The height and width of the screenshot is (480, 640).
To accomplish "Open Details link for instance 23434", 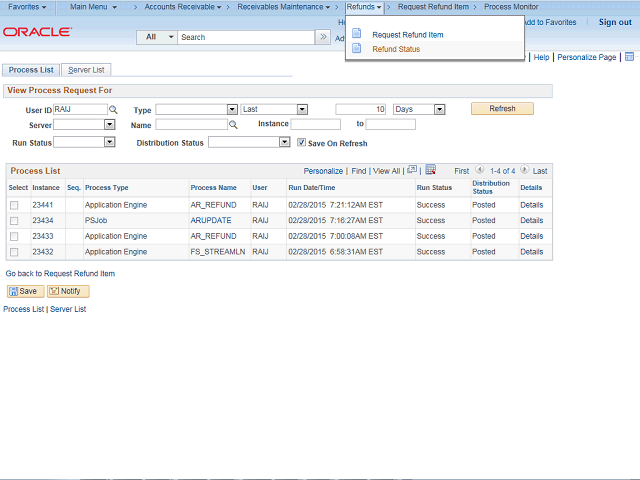I will tap(531, 220).
